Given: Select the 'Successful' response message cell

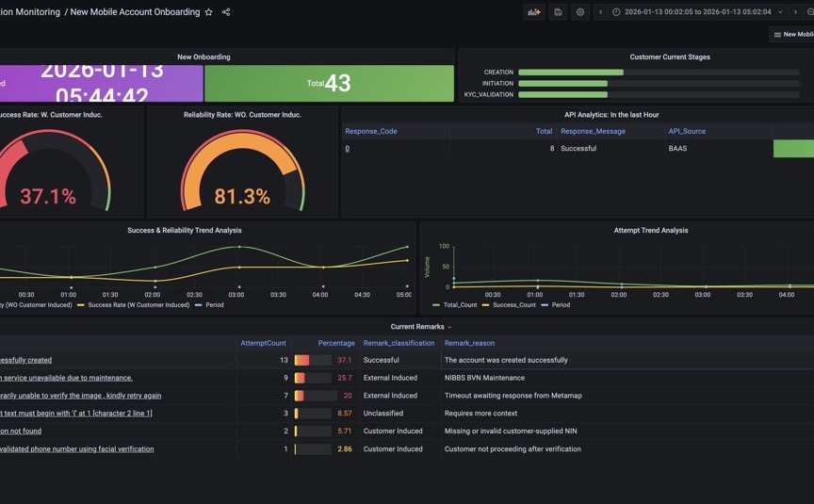Looking at the screenshot, I should pos(578,149).
